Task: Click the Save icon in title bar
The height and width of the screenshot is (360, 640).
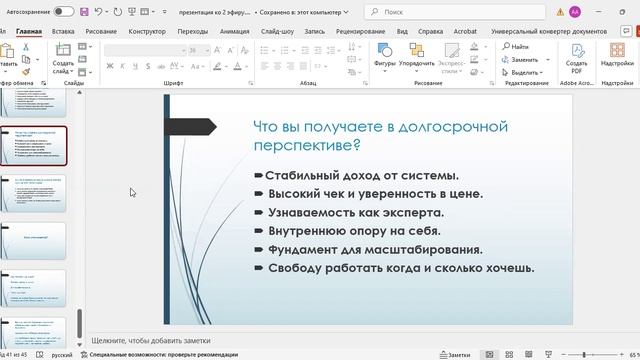Action: 84,12
